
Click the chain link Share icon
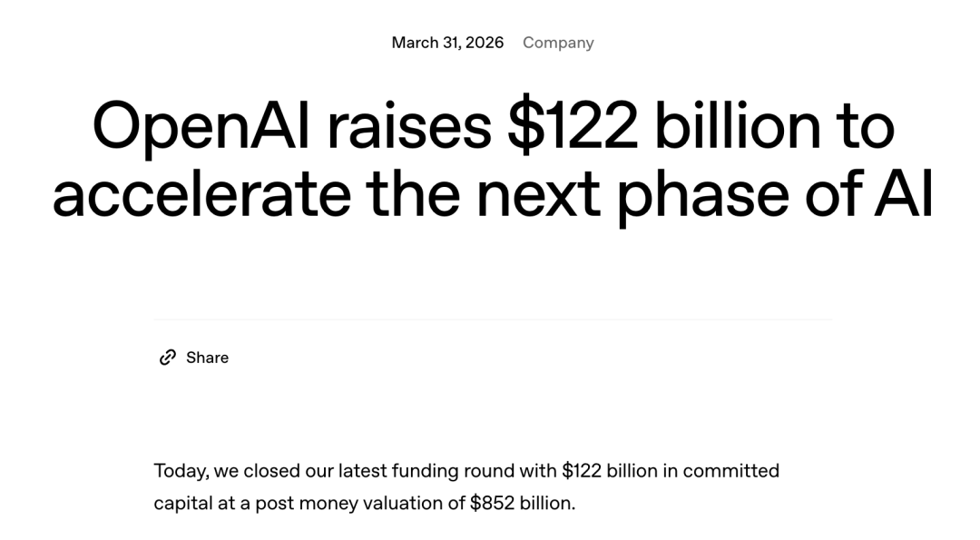pyautogui.click(x=168, y=358)
